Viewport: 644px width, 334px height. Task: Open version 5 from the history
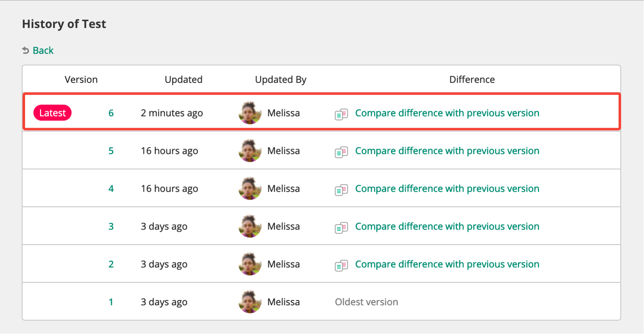pos(111,151)
